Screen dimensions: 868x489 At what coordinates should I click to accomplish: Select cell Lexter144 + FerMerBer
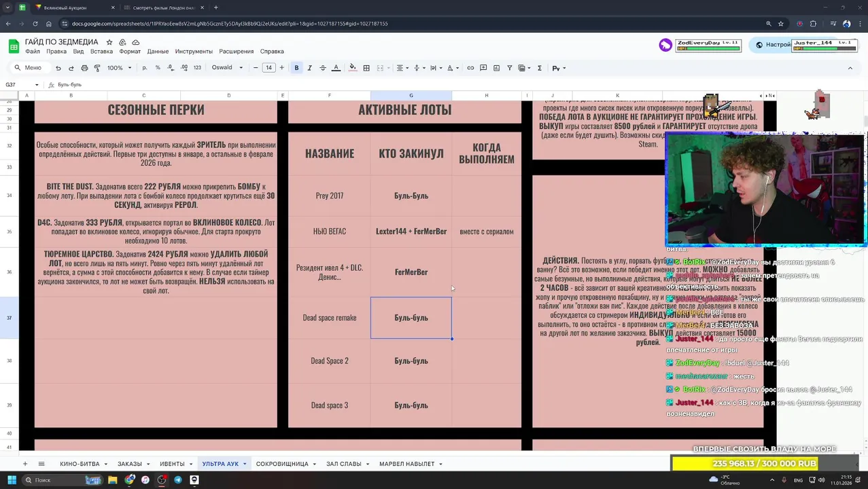pyautogui.click(x=411, y=232)
